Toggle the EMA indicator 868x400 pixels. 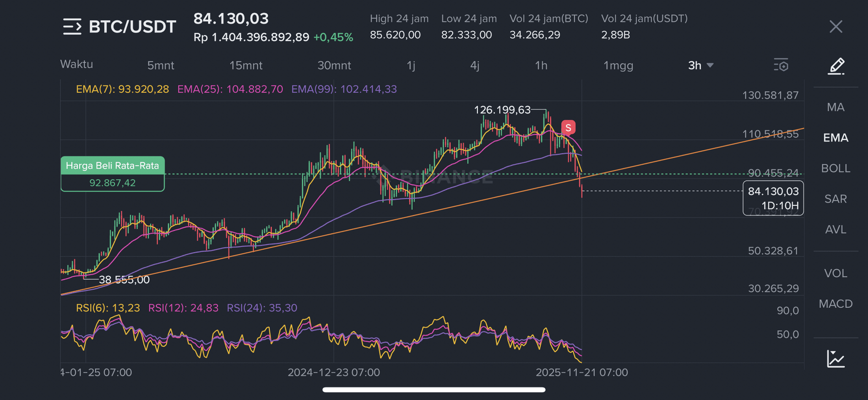[x=836, y=138]
